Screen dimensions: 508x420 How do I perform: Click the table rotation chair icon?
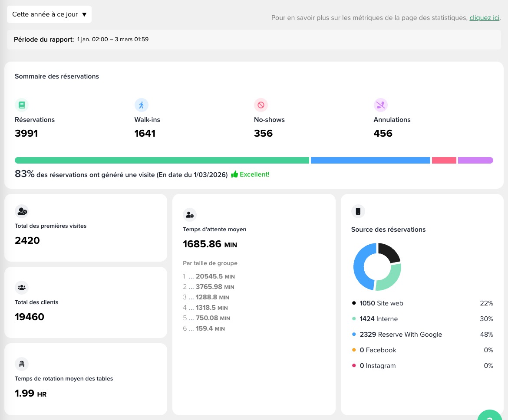pyautogui.click(x=22, y=364)
